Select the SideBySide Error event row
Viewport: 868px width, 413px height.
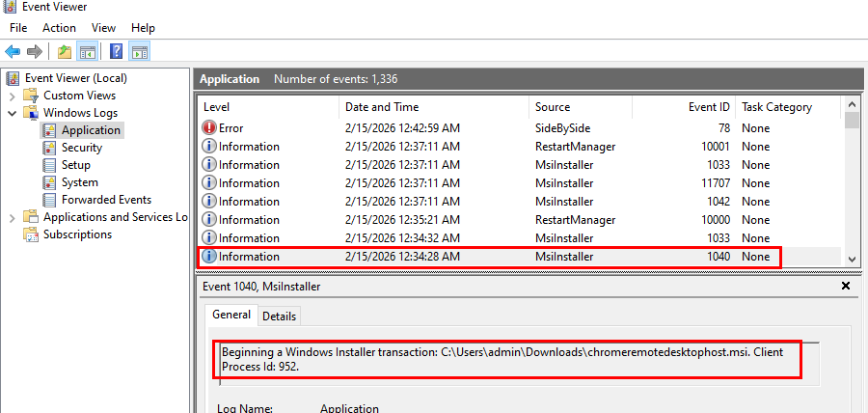click(x=518, y=128)
